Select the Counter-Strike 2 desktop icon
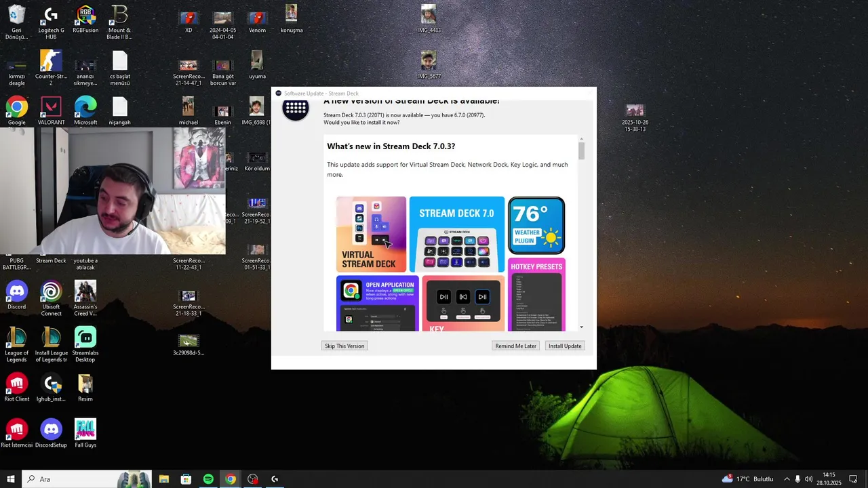868x488 pixels. (x=51, y=68)
